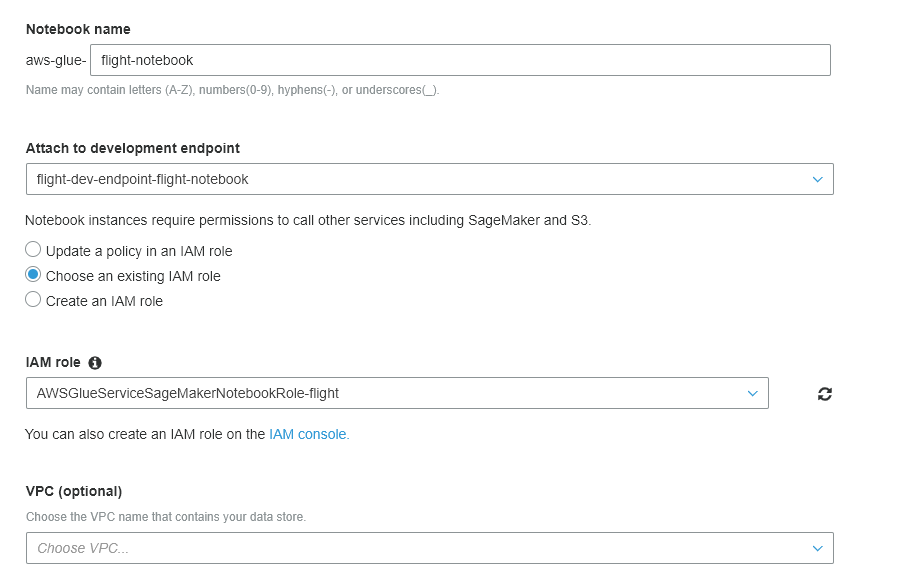Click the 'VPC (optional)' heading
This screenshot has width=911, height=585.
74,491
